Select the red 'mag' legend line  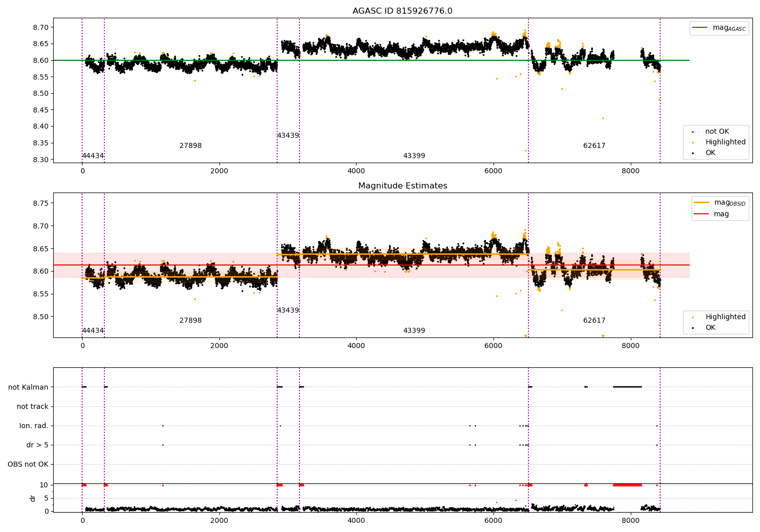[702, 214]
